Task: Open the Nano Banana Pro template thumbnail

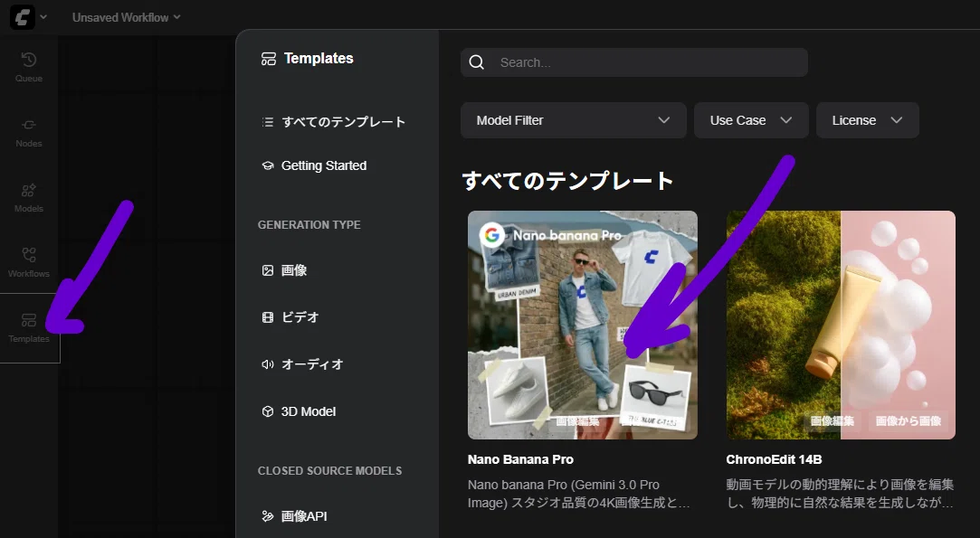Action: (583, 325)
